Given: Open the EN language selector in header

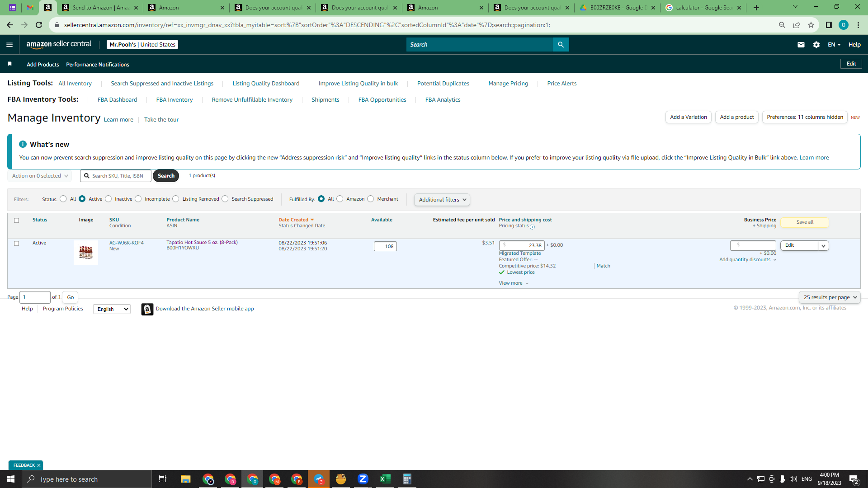Looking at the screenshot, I should (x=834, y=44).
